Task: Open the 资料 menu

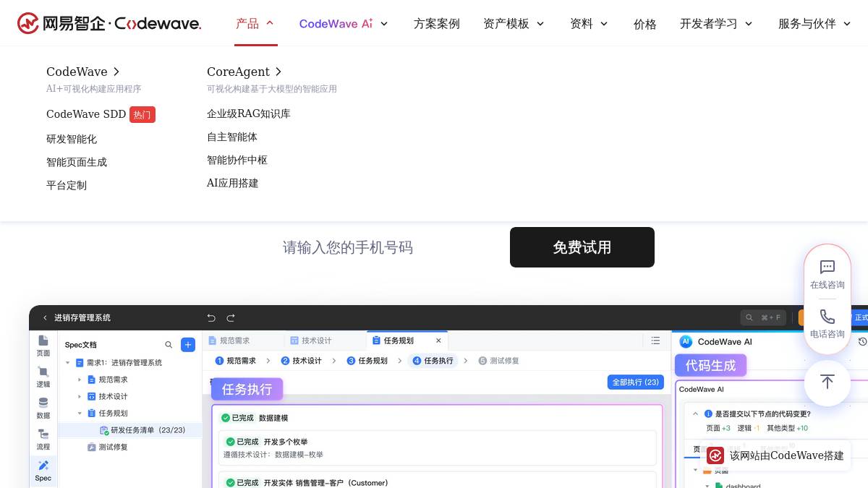Action: pos(581,24)
